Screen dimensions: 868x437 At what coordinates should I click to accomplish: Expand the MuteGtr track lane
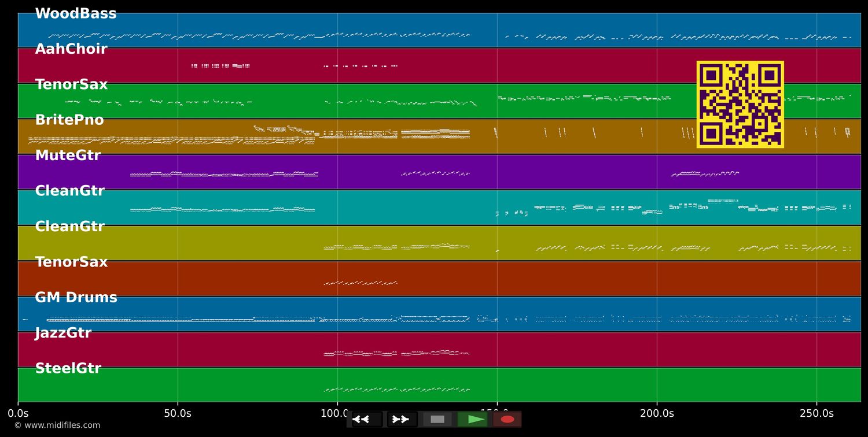(x=69, y=155)
